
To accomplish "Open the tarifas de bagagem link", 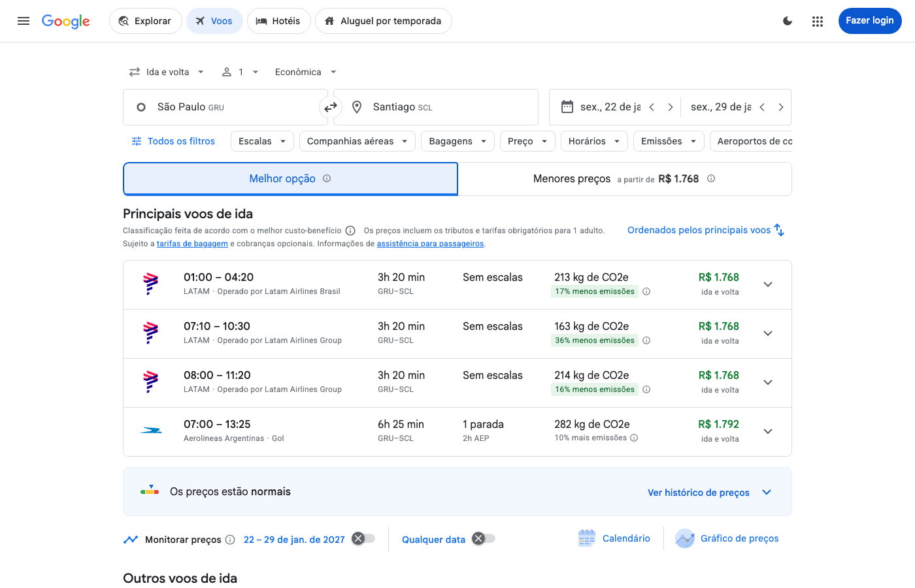I will click(x=192, y=244).
